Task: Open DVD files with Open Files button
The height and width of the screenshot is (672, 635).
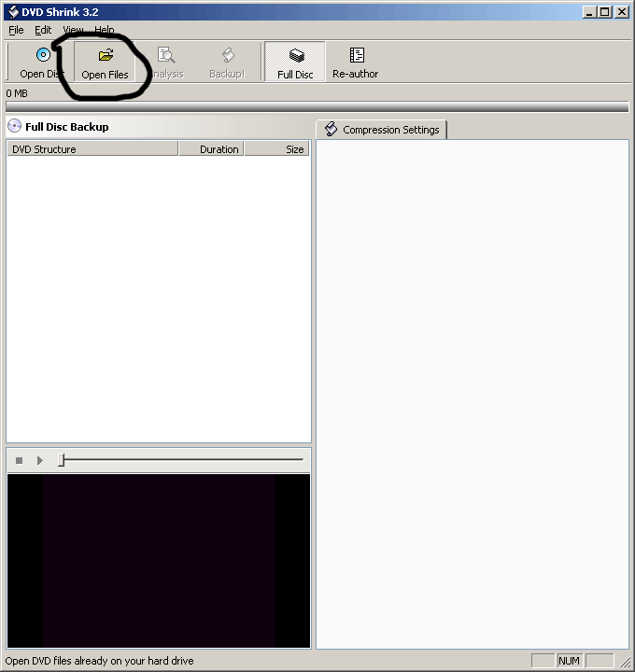Action: click(x=106, y=56)
